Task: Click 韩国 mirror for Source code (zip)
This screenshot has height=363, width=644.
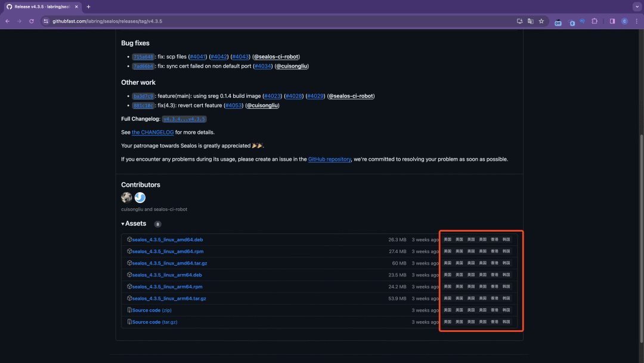Action: pyautogui.click(x=506, y=310)
